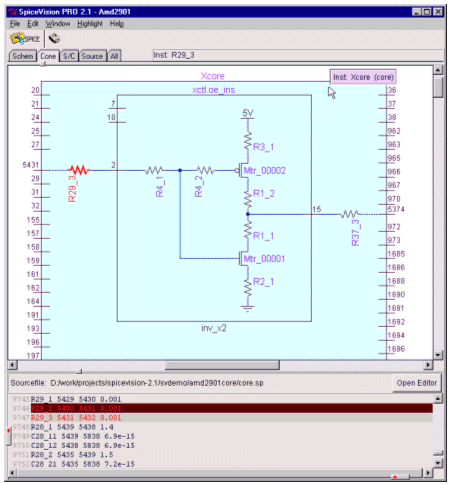Select the R1_2 resistor symbol
The image size is (451, 485).
[248, 199]
